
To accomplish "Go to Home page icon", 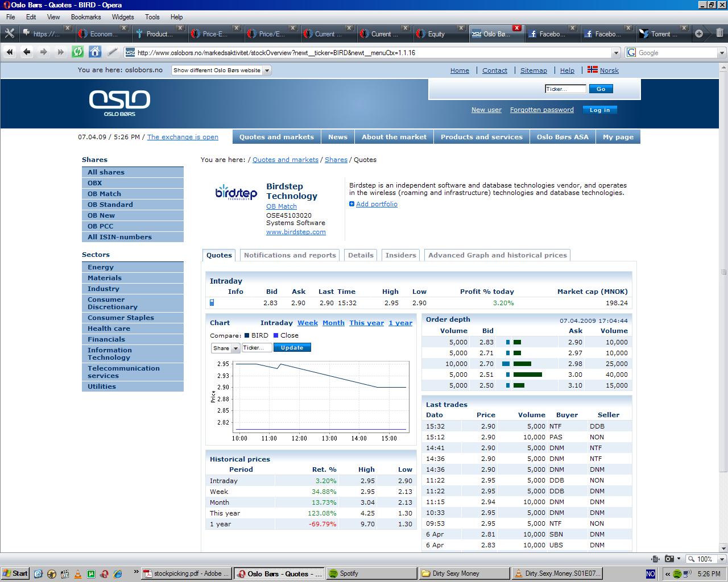I will click(x=95, y=52).
